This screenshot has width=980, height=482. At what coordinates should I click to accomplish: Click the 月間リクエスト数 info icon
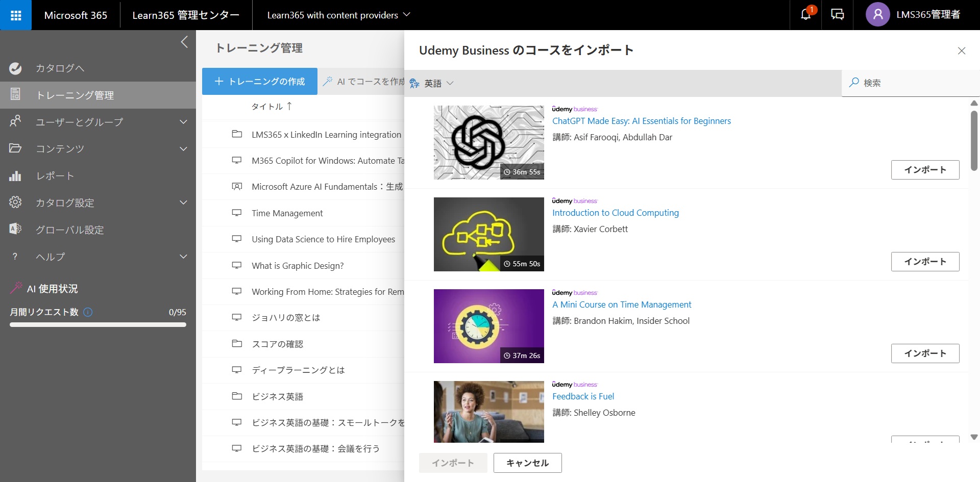coord(88,312)
